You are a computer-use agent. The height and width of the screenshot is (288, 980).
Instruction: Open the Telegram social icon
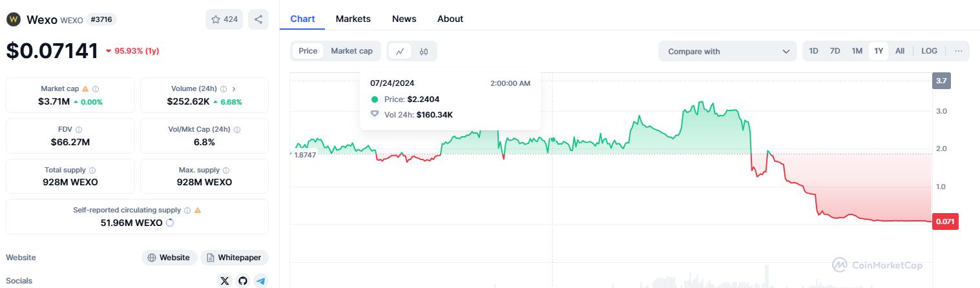(260, 280)
